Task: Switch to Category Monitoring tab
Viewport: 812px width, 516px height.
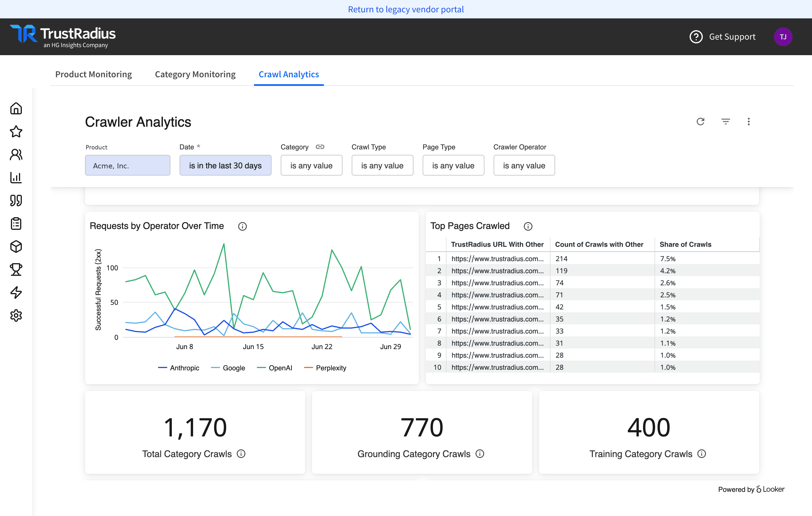Action: pos(195,74)
